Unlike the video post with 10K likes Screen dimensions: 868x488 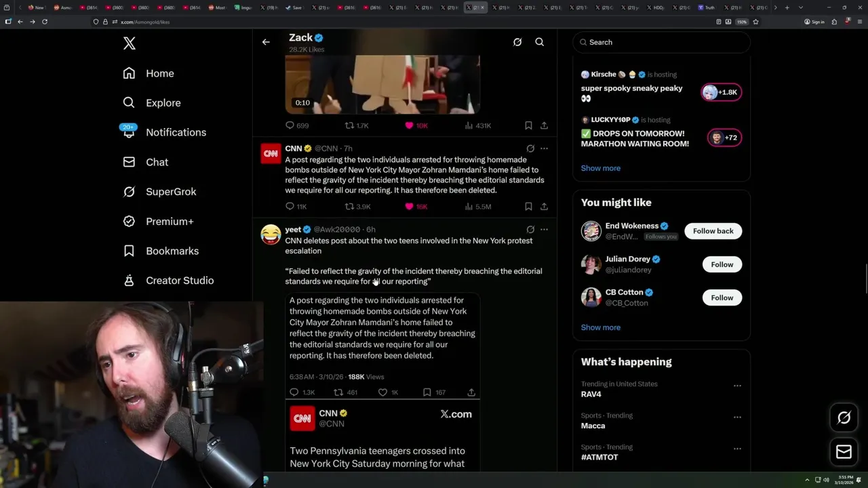pyautogui.click(x=416, y=125)
